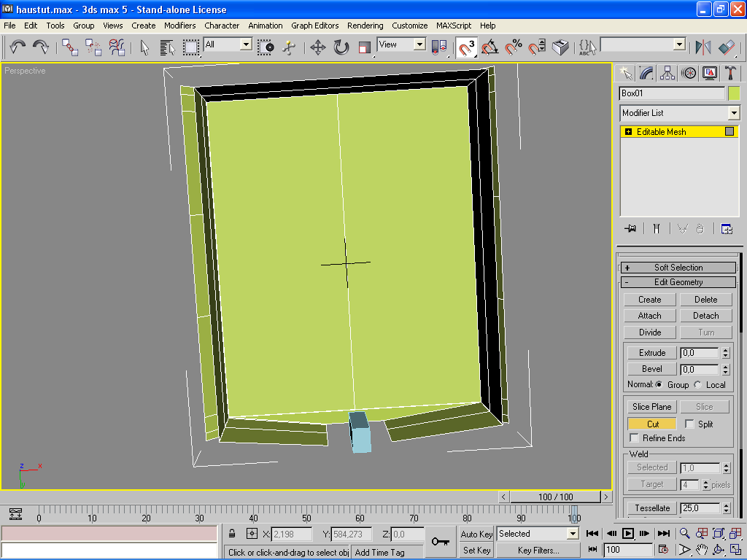
Task: Click the Undo arrow in the toolbar
Action: pyautogui.click(x=18, y=47)
